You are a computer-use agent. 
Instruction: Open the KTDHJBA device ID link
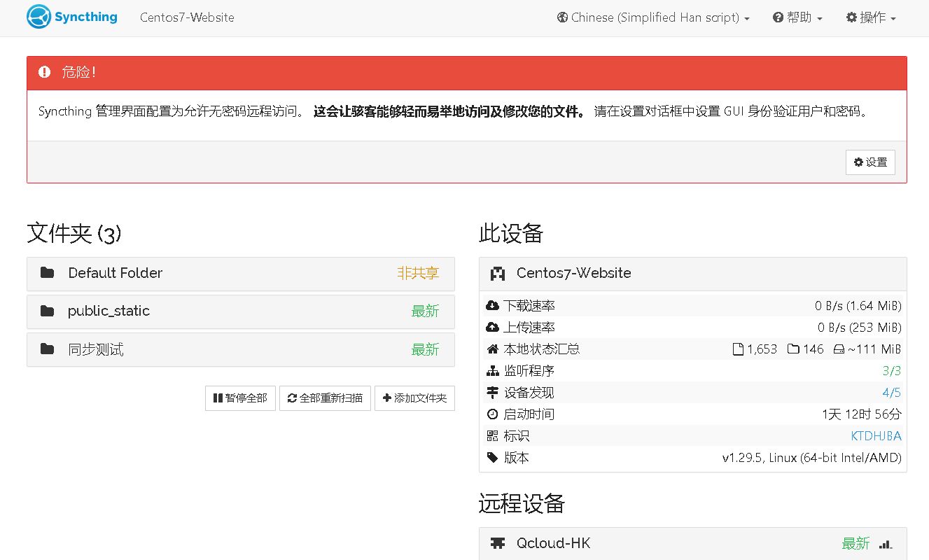[x=876, y=436]
